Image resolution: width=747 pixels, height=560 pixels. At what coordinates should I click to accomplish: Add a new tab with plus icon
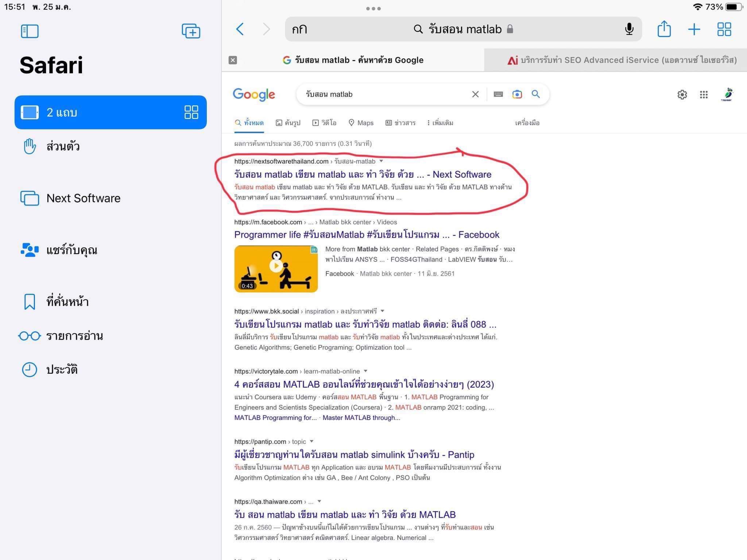(x=694, y=29)
